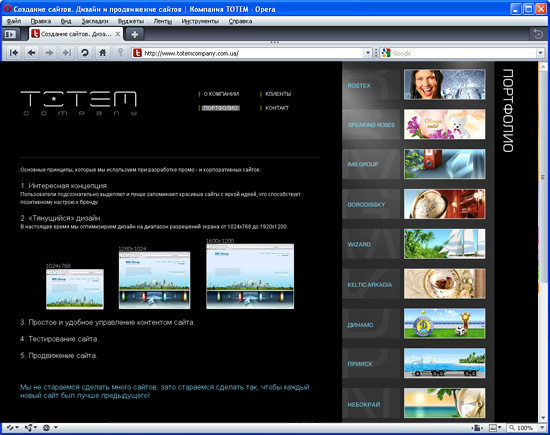Click the Keltic Arkadia teacup thumbnail

click(444, 284)
